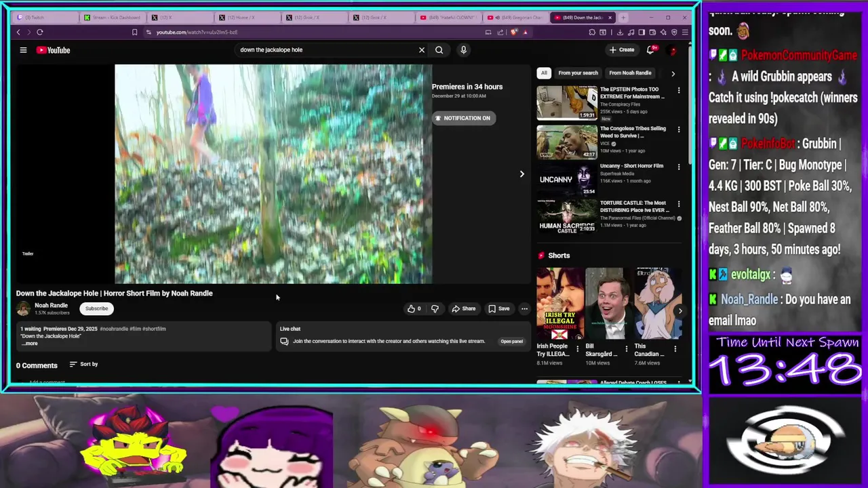Reload the page in the browser
The height and width of the screenshot is (488, 868).
[x=40, y=32]
